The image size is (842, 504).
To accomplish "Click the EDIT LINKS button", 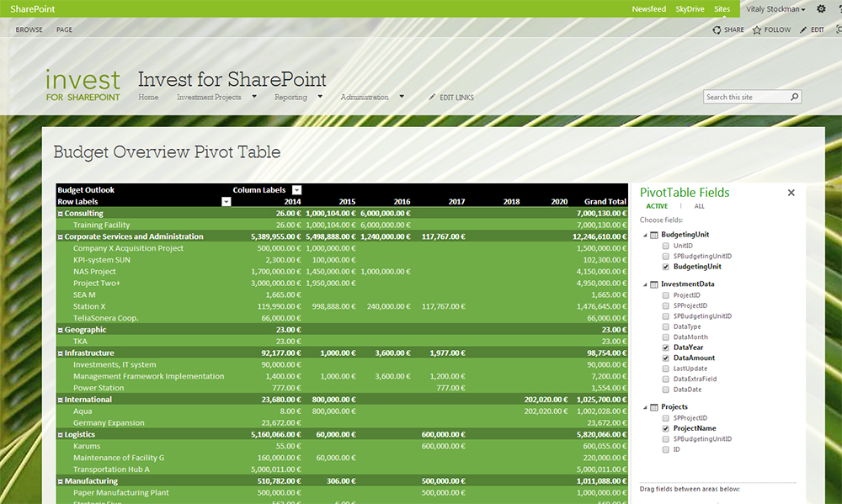I will 451,97.
